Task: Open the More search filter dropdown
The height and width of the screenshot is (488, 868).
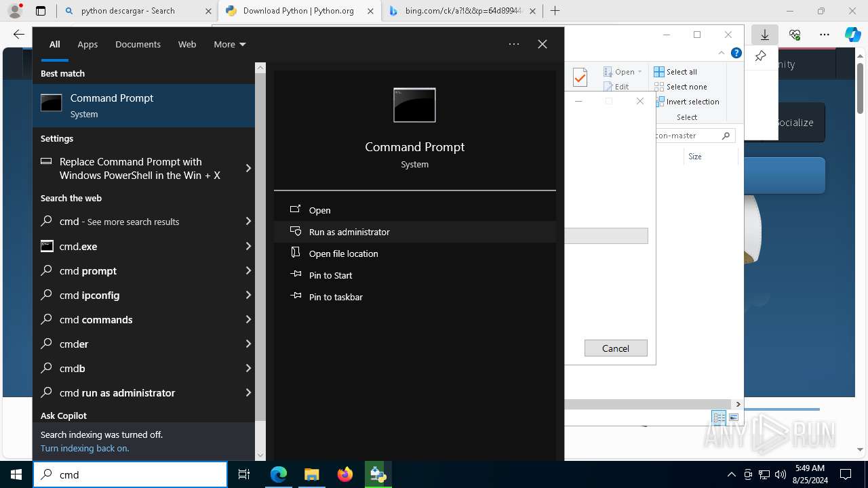Action: pyautogui.click(x=230, y=44)
